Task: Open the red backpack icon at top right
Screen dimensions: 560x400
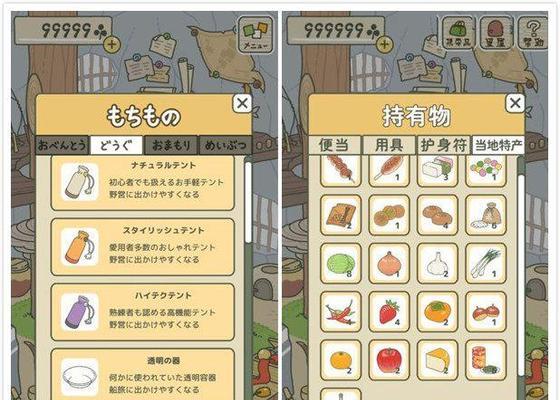Action: pos(496,33)
